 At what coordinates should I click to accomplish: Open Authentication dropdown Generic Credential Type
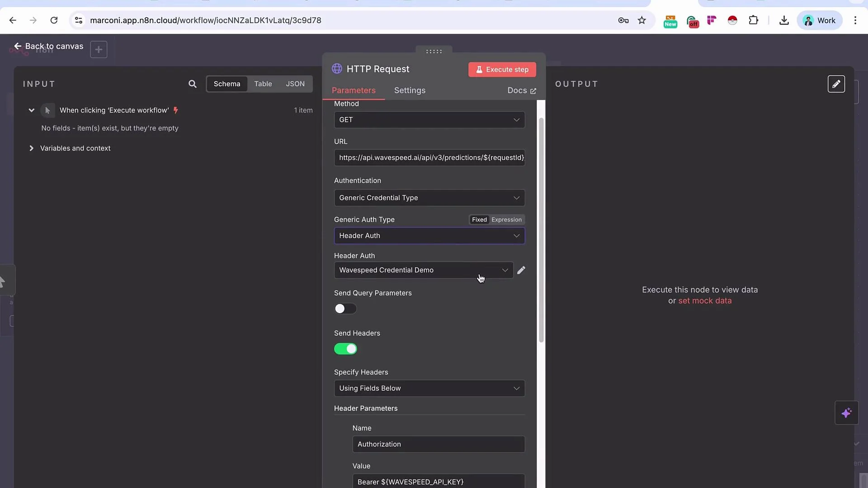pyautogui.click(x=429, y=198)
